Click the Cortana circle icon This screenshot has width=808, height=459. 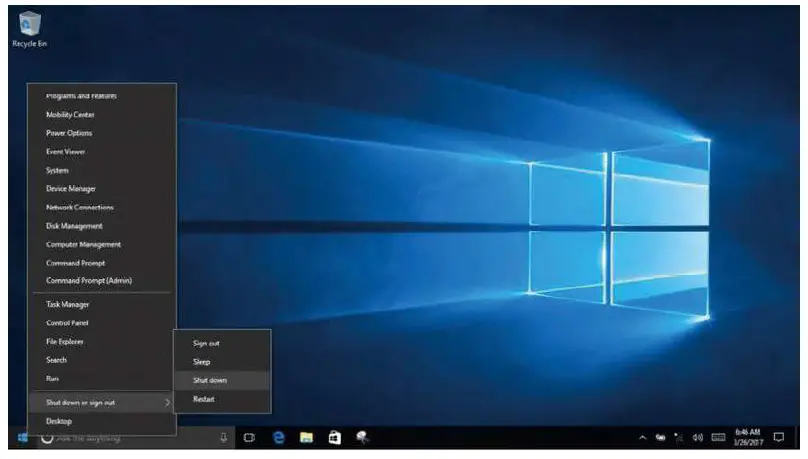[x=47, y=438]
